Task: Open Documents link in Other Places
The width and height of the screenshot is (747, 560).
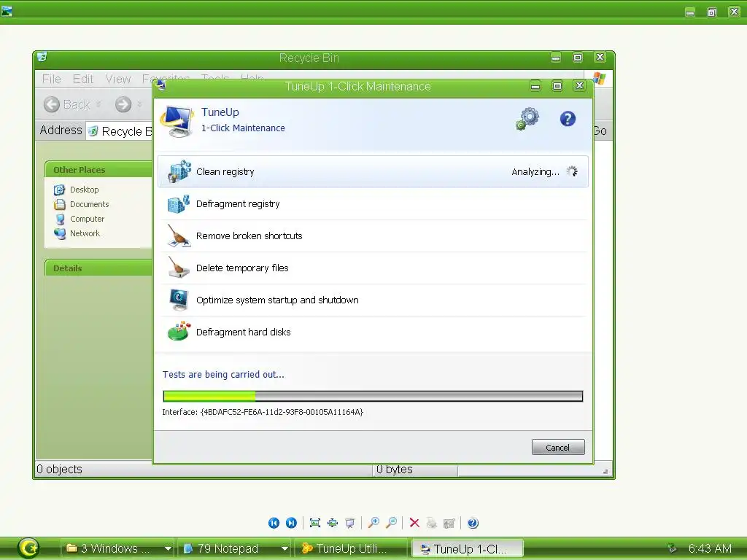Action: (x=89, y=204)
